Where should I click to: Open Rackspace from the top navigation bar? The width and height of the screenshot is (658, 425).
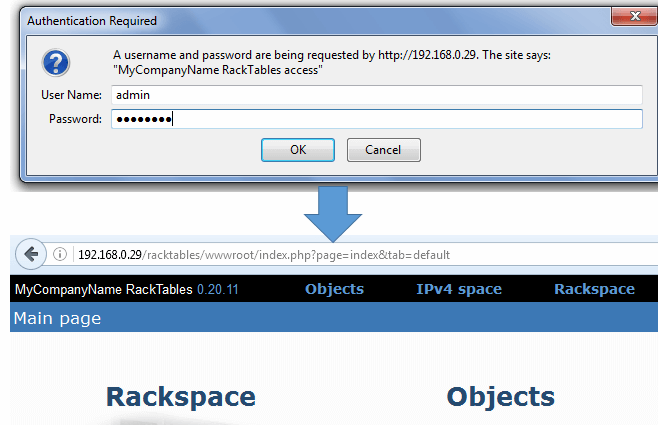click(594, 289)
